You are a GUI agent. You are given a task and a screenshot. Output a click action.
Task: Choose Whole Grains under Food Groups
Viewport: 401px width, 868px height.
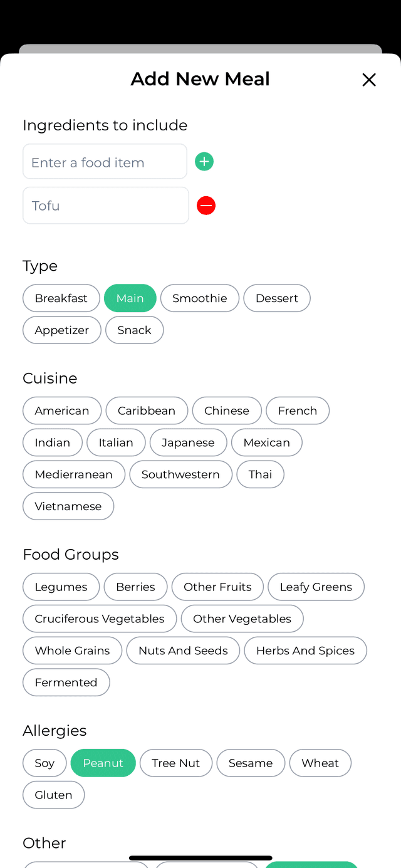(72, 650)
